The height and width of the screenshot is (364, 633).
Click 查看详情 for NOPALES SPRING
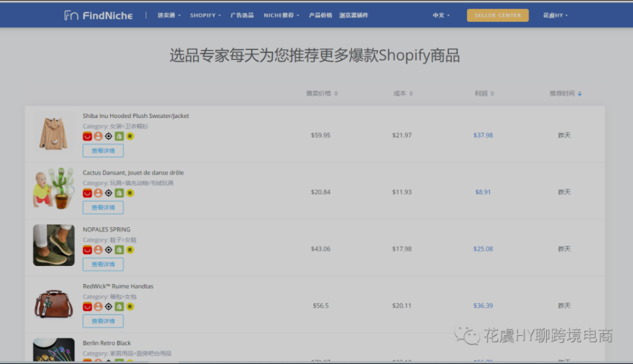point(102,263)
